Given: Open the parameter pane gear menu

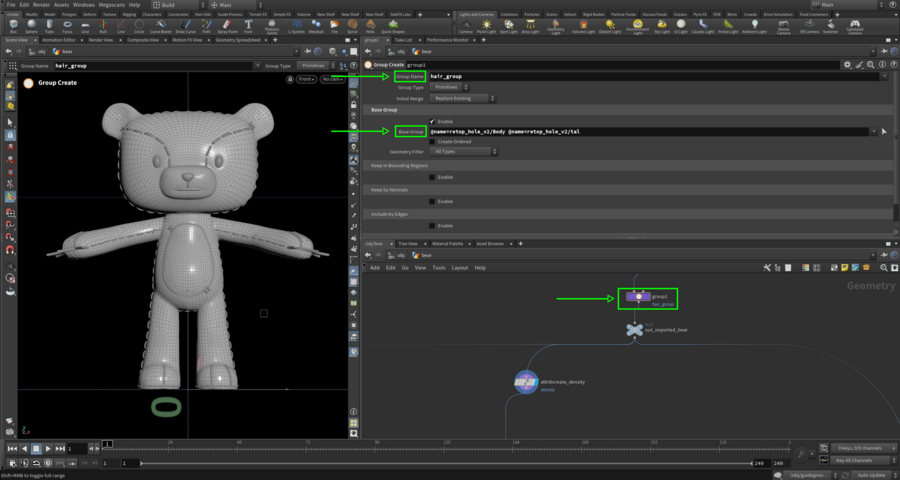Looking at the screenshot, I should pyautogui.click(x=848, y=64).
